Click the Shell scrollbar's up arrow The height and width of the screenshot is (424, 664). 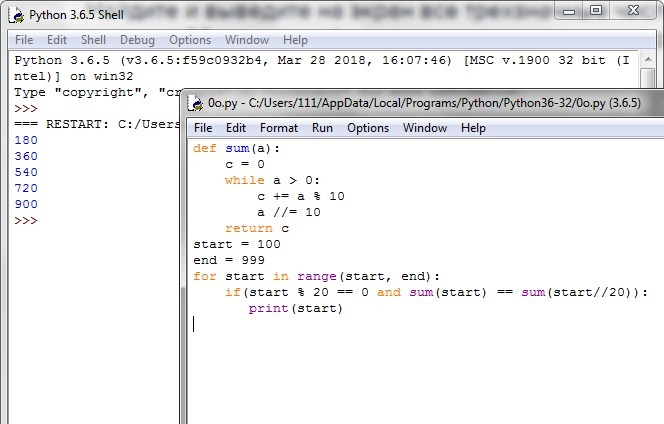(654, 59)
